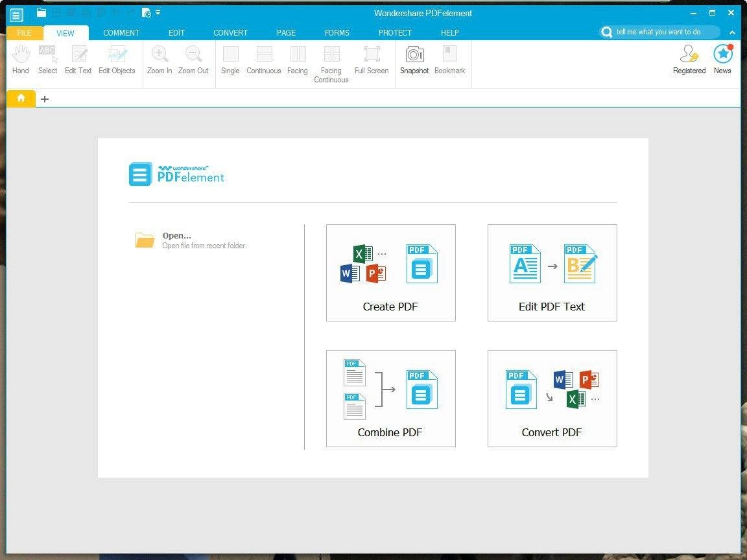Viewport: 747px width, 560px height.
Task: Click 'Open file from recent folder.' text
Action: point(204,246)
